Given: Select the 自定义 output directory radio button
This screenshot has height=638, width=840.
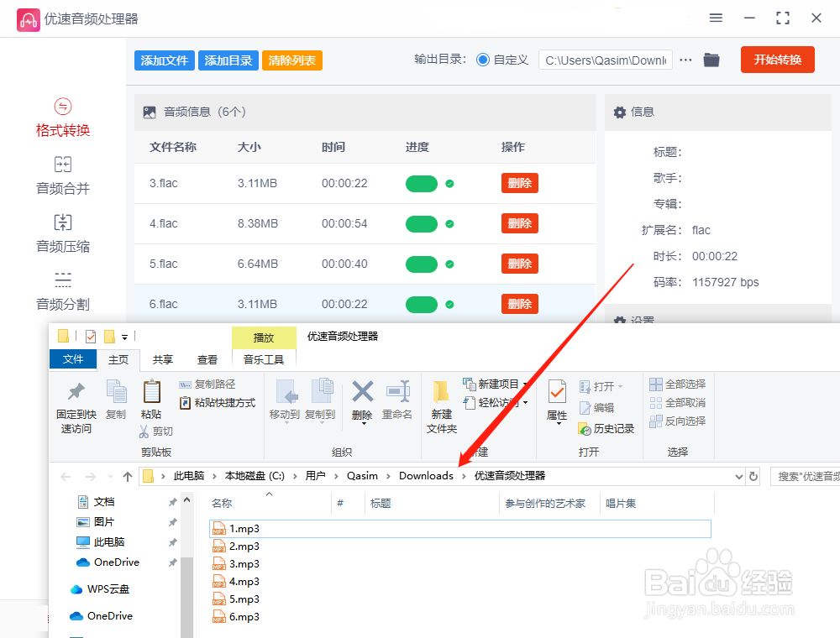Looking at the screenshot, I should (483, 60).
